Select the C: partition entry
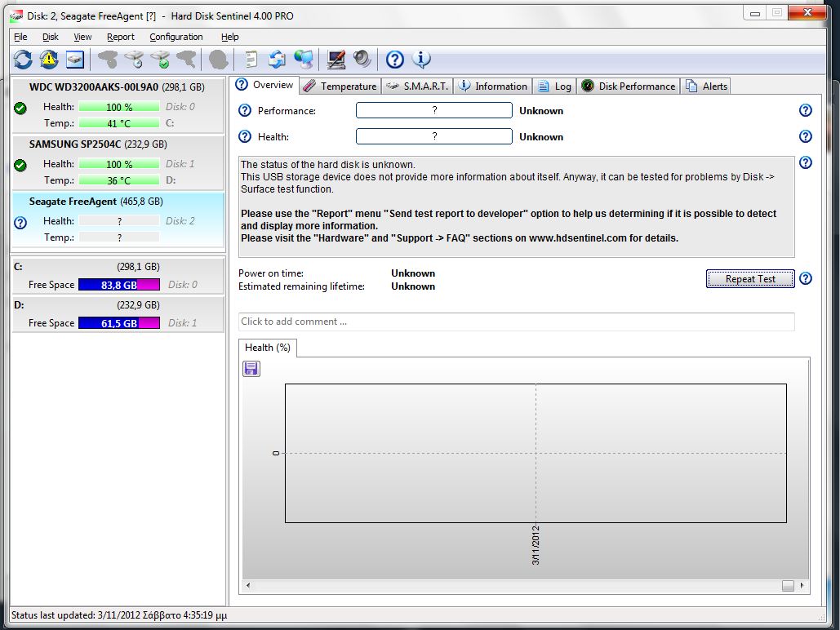 [x=118, y=275]
